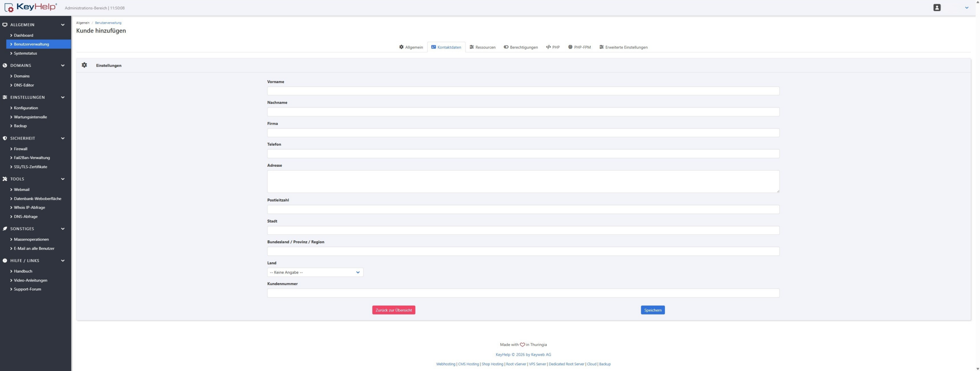Click the Sicherheit shield icon in sidebar
980x371 pixels.
[x=5, y=138]
